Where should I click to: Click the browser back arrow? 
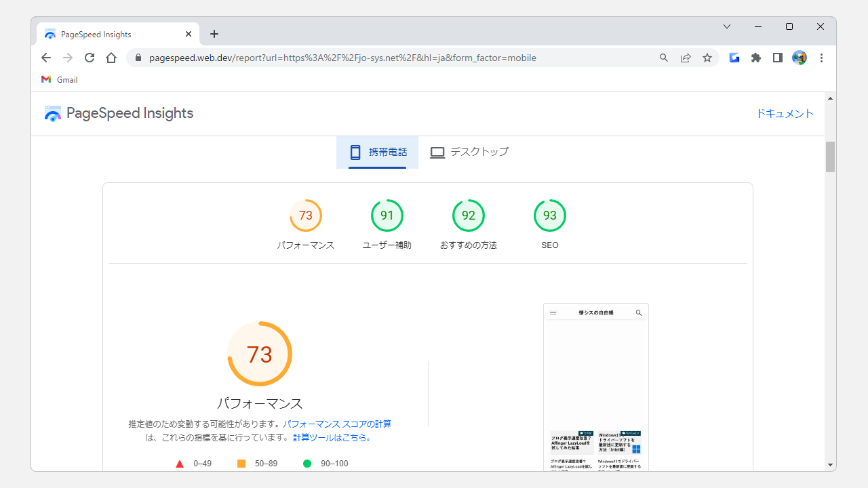46,58
